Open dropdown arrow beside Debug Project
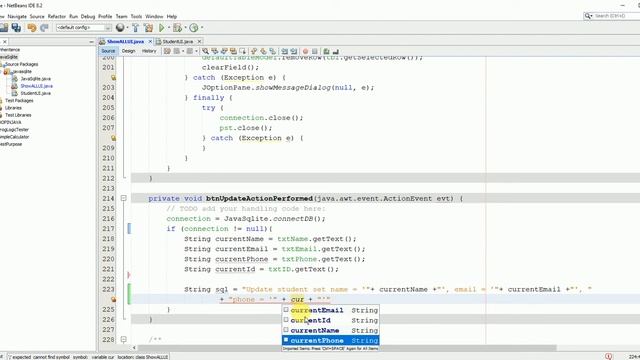Image resolution: width=640 pixels, height=360 pixels. (x=185, y=28)
